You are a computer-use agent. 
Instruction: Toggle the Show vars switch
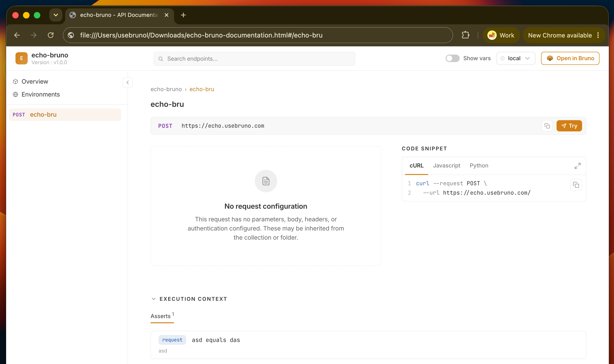(452, 58)
